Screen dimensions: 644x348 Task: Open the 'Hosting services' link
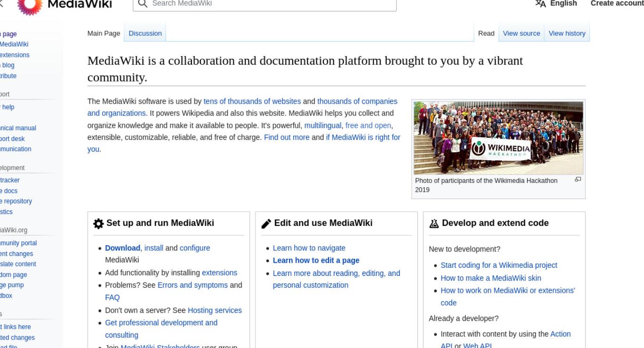215,310
